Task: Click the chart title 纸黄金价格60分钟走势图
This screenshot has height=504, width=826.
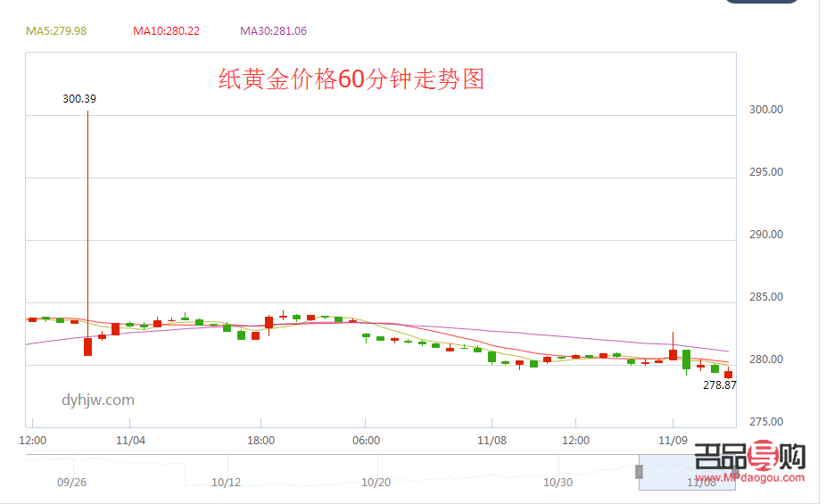Action: [351, 79]
